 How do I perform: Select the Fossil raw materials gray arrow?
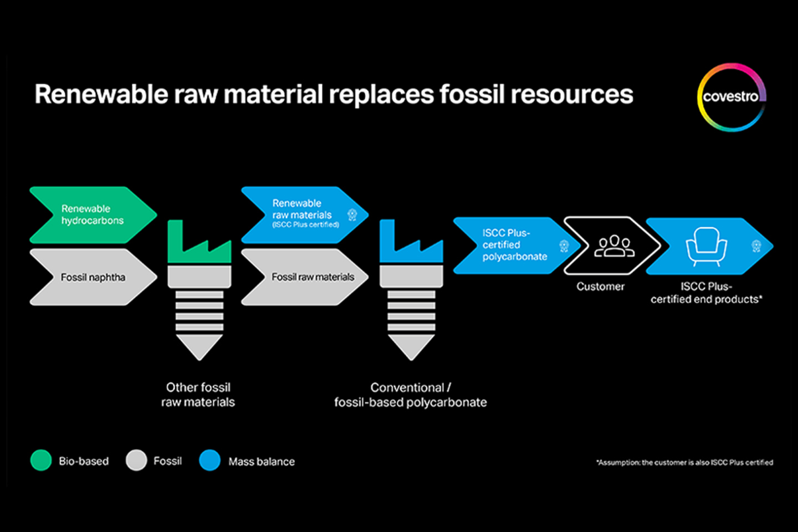point(305,277)
